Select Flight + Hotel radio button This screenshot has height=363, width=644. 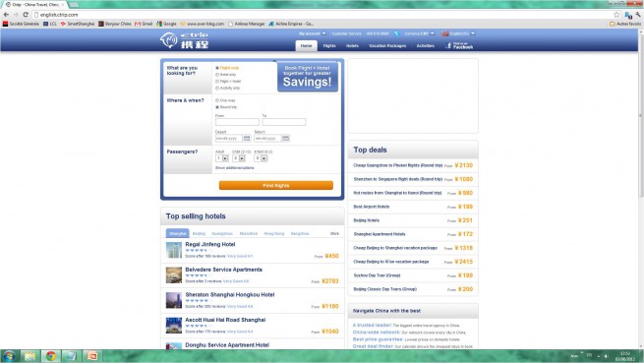tap(217, 82)
